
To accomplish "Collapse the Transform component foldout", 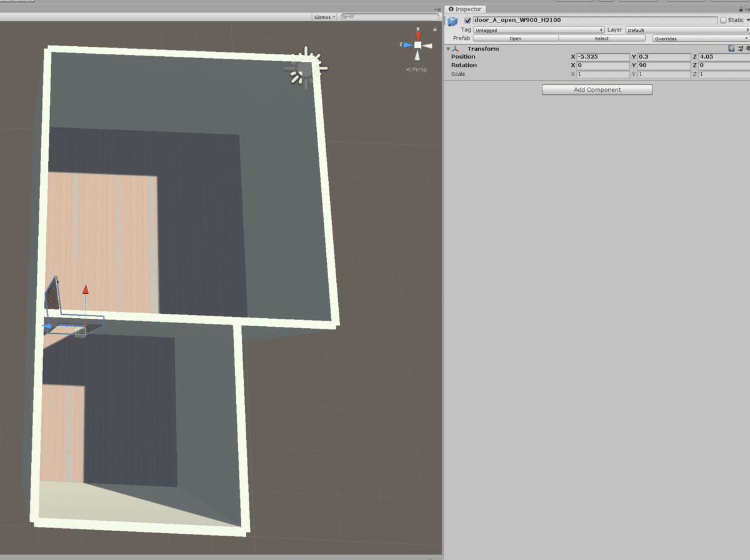I will (x=448, y=49).
